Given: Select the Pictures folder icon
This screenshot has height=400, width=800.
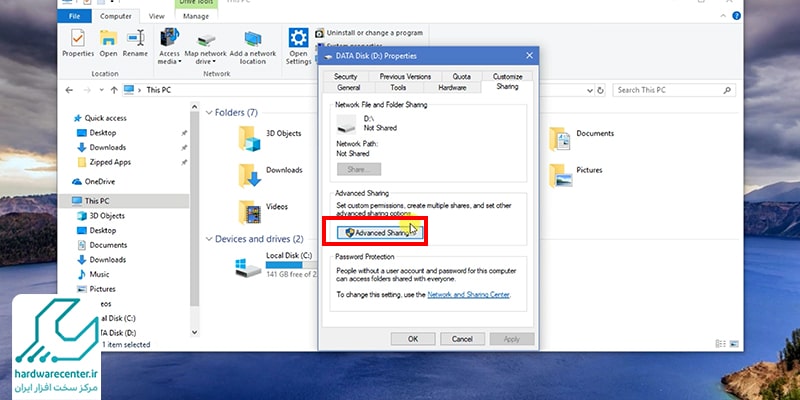Looking at the screenshot, I should tap(560, 176).
